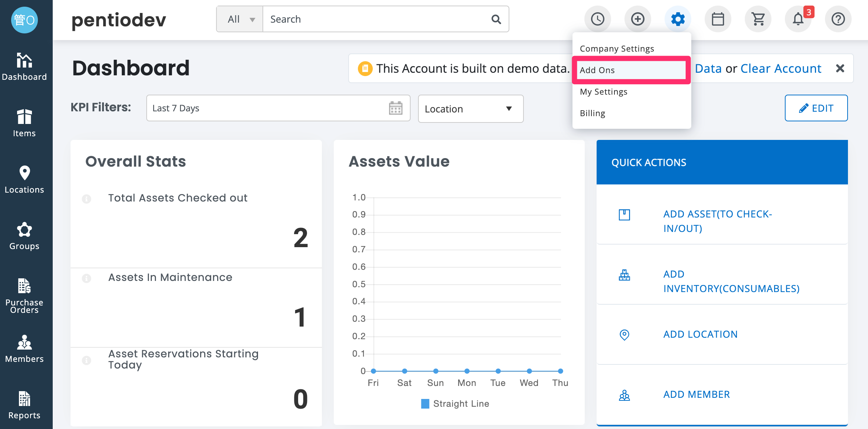The image size is (868, 429).
Task: Open notifications bell with 3 alerts
Action: pos(798,19)
